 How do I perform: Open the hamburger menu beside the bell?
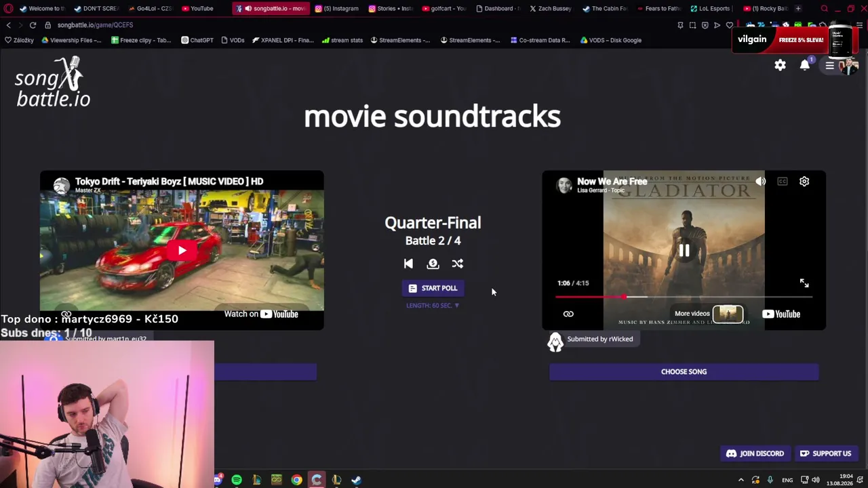coord(829,65)
